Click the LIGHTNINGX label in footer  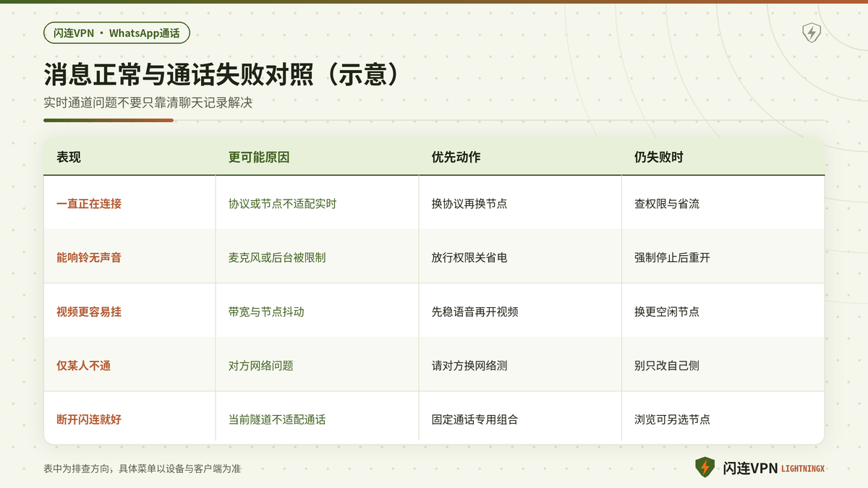tap(803, 468)
